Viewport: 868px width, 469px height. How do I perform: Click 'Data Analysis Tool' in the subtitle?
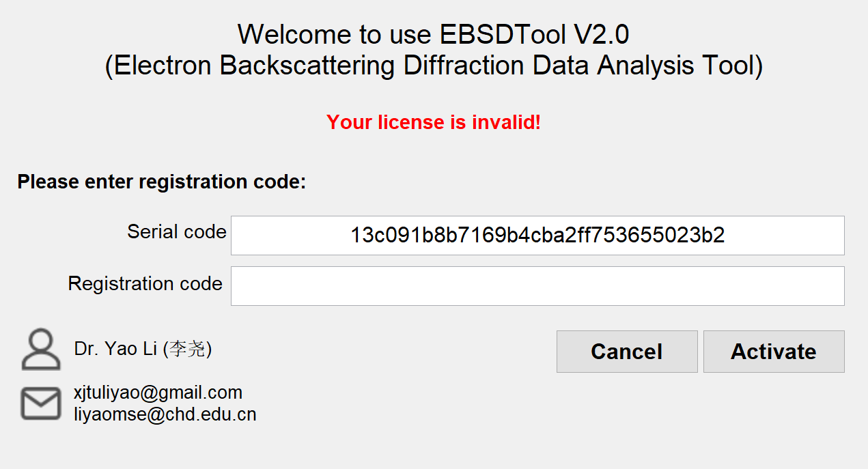click(x=646, y=66)
